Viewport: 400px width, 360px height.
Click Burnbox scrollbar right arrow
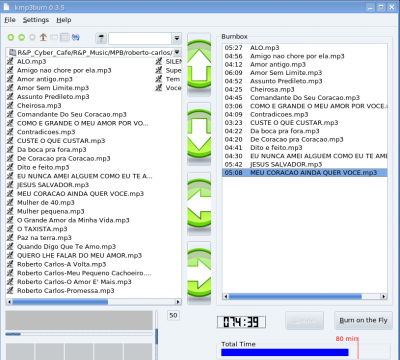point(384,296)
